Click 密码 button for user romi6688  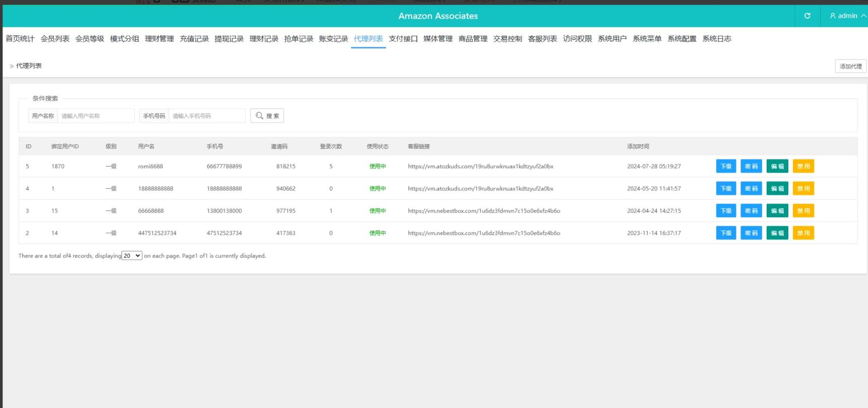click(751, 166)
